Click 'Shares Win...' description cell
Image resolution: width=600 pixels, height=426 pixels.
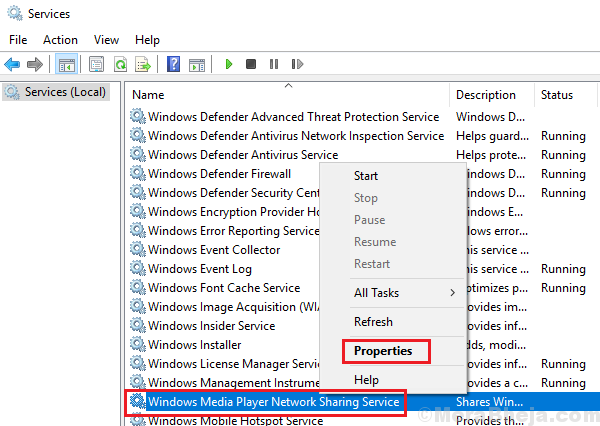(x=489, y=402)
